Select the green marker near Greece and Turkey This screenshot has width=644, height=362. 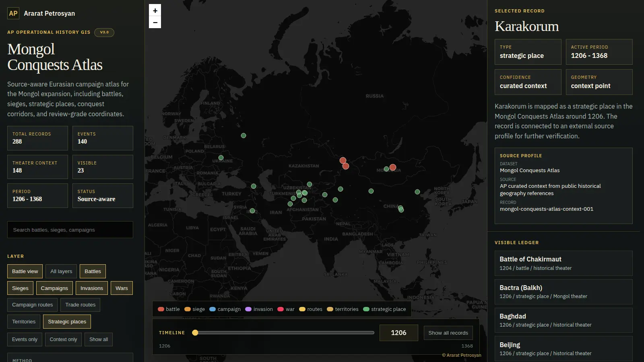[254, 186]
